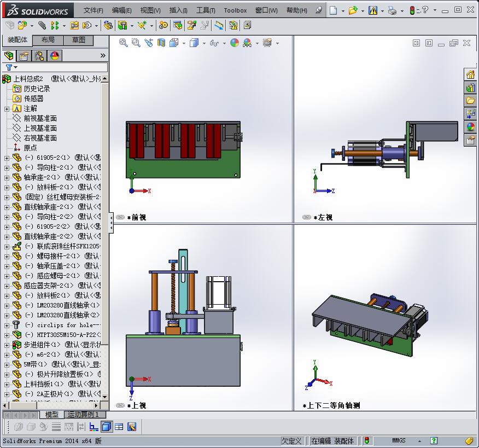Click the Mate tool paperclip icon

(42, 25)
